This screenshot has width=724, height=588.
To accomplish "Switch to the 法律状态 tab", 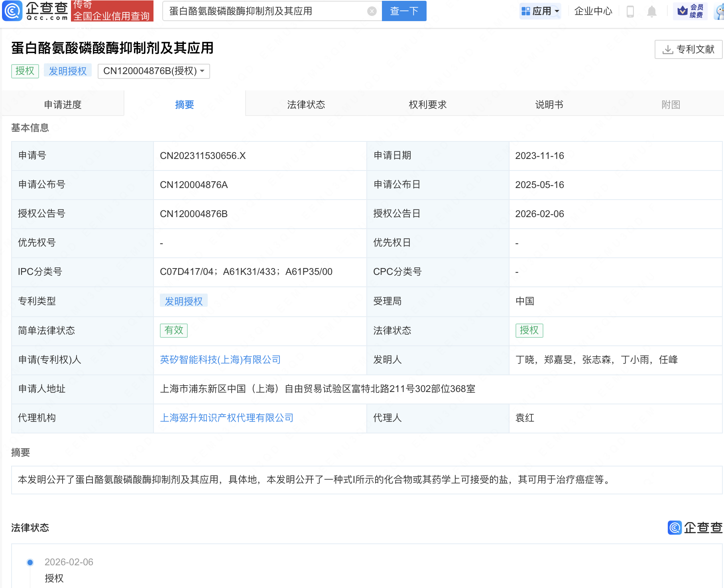I will (306, 104).
